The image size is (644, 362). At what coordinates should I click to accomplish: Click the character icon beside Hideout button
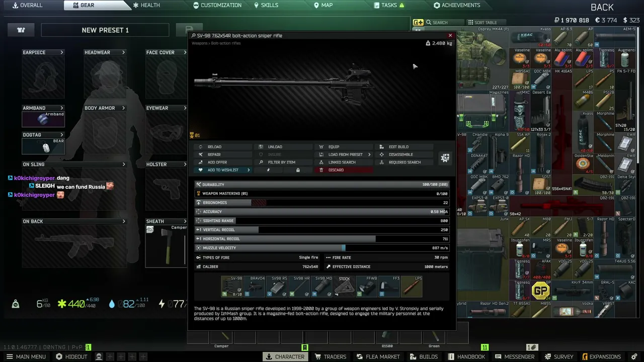tap(99, 356)
